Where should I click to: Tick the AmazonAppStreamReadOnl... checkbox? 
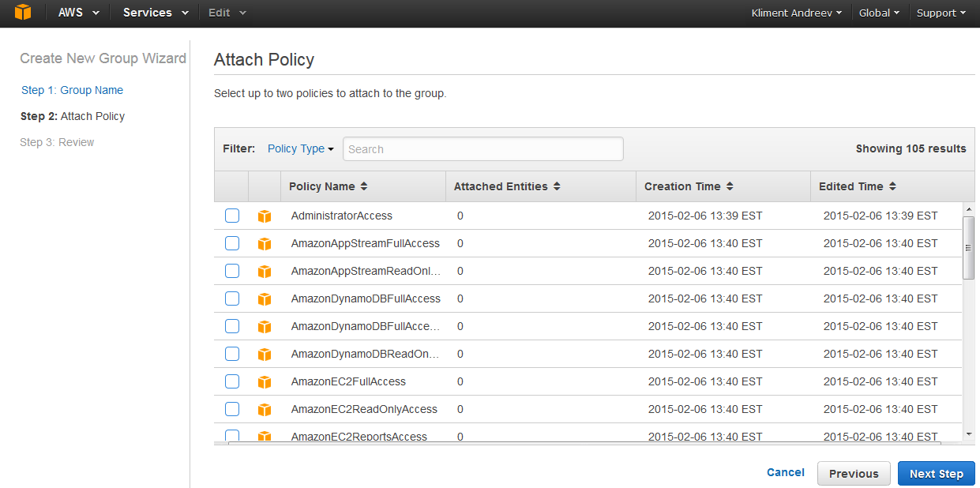pyautogui.click(x=232, y=271)
